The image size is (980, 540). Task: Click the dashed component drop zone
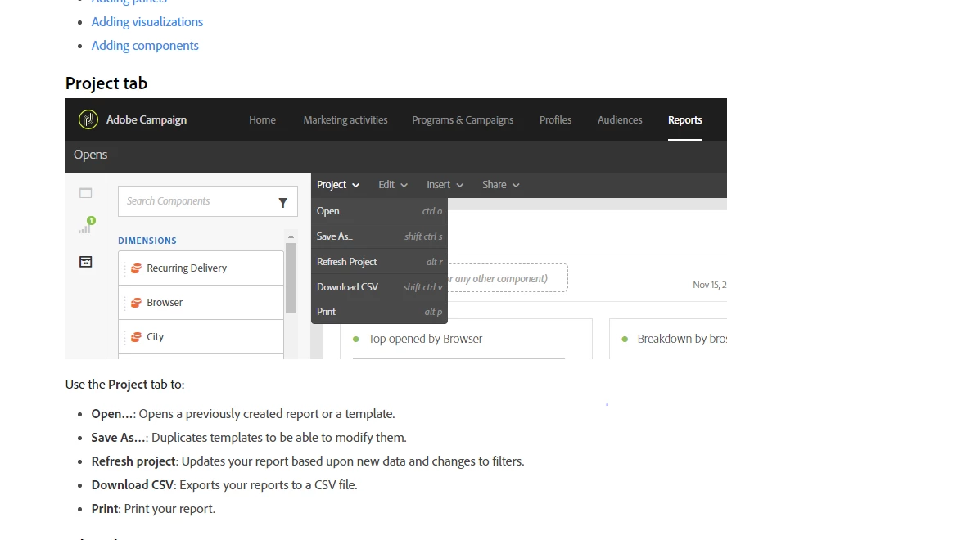coord(508,278)
